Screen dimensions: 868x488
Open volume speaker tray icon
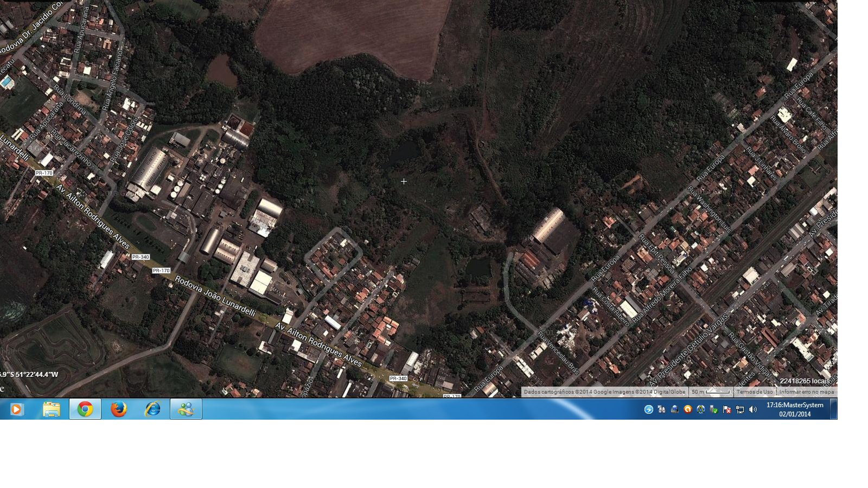coord(753,409)
